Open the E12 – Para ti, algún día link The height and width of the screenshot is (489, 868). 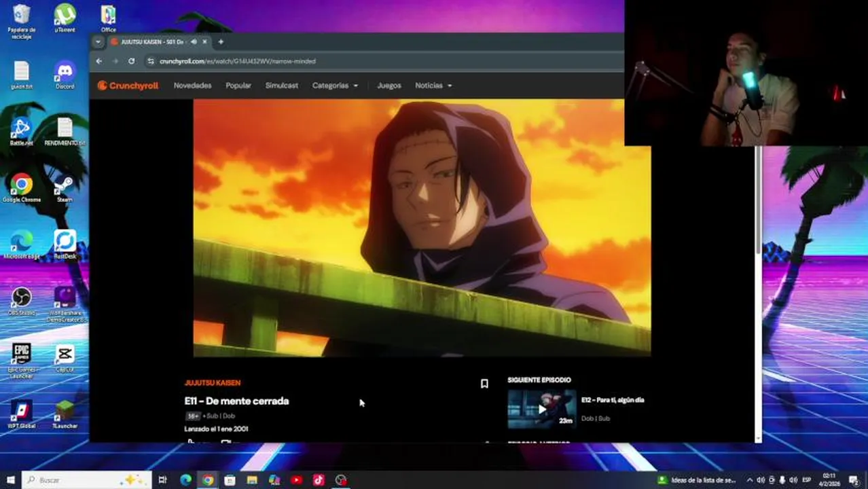[x=613, y=400]
